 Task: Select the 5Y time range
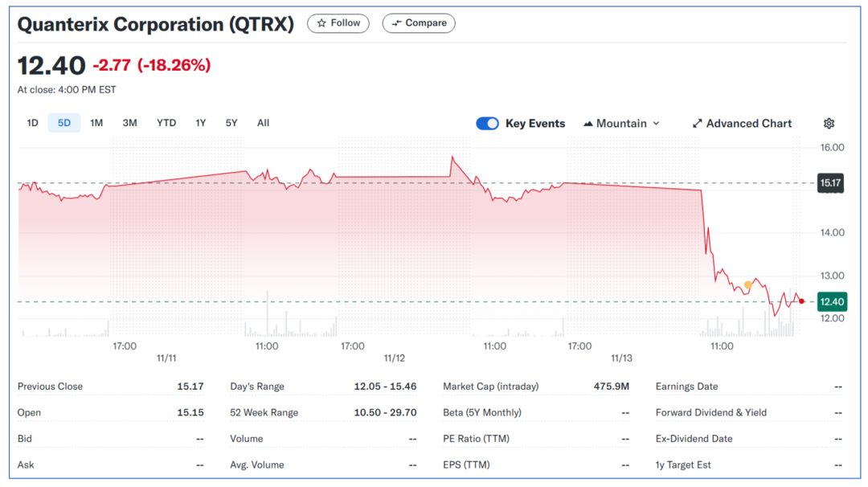pyautogui.click(x=231, y=123)
